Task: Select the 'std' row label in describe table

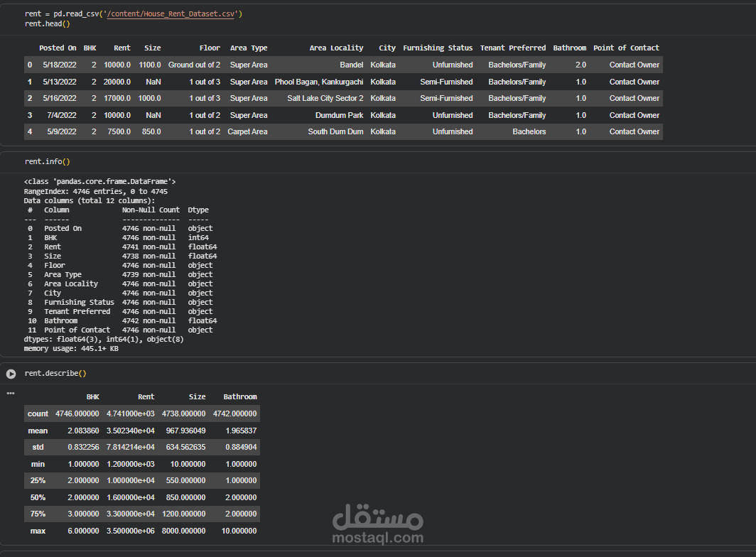Action: click(38, 447)
